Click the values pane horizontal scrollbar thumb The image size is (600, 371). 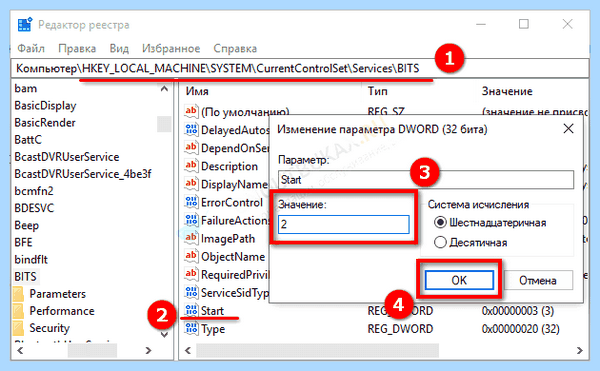coord(318,350)
